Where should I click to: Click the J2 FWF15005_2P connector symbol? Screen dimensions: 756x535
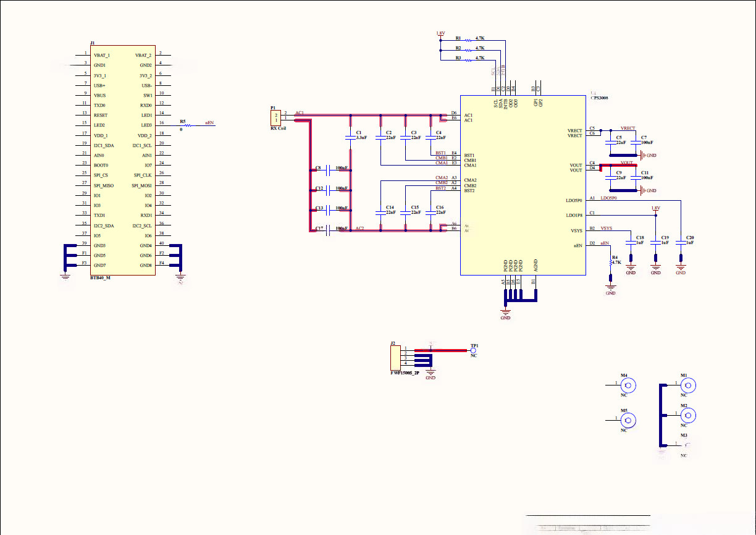coord(395,358)
